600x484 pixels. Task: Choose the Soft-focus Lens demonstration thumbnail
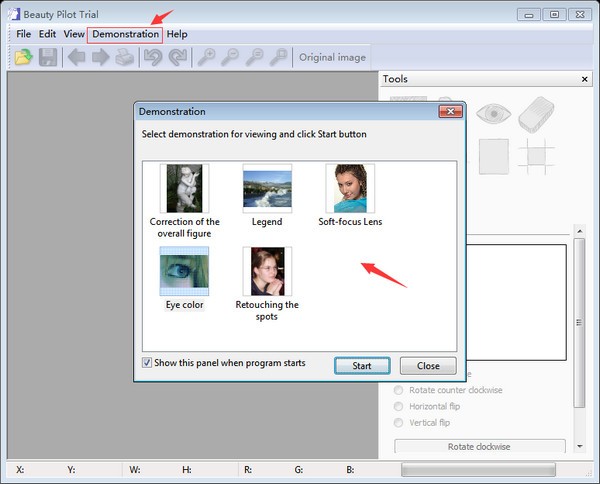tap(350, 188)
